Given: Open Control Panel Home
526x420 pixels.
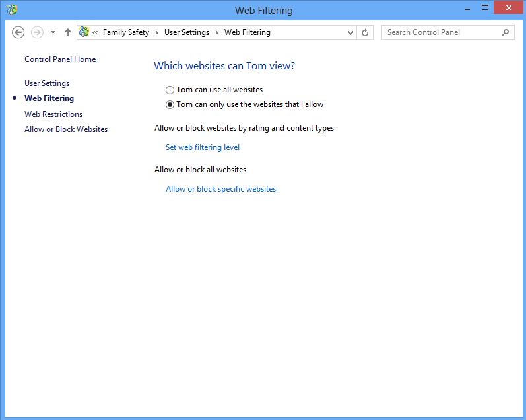Looking at the screenshot, I should [x=60, y=59].
